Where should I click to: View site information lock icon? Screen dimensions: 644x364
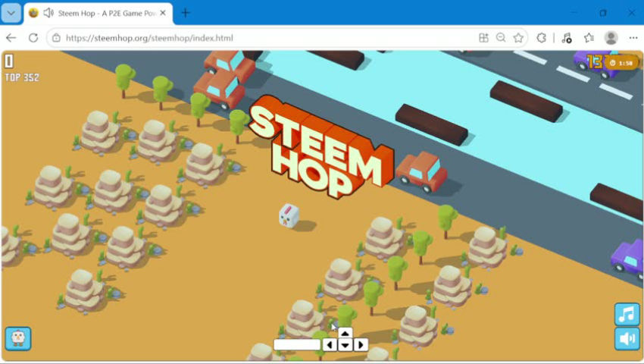[57, 38]
